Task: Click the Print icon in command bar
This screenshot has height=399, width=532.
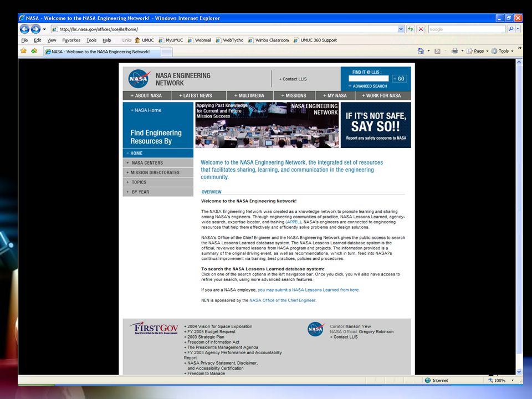Action: [454, 51]
